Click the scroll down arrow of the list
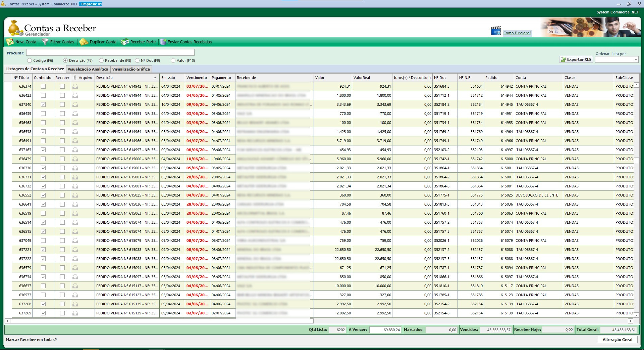This screenshot has height=350, width=644. pos(636,315)
